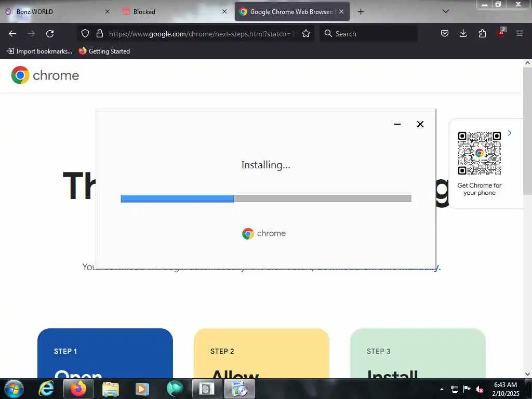Click the STEP 1 Open card

105,353
